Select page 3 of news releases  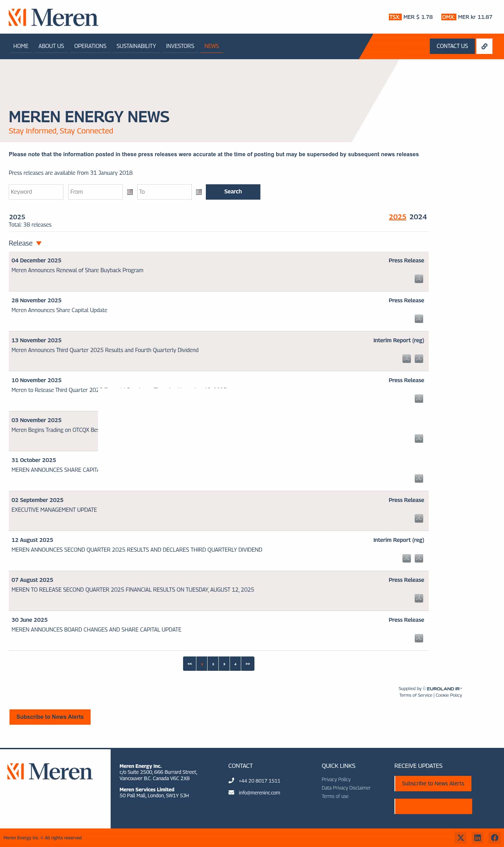pyautogui.click(x=224, y=663)
